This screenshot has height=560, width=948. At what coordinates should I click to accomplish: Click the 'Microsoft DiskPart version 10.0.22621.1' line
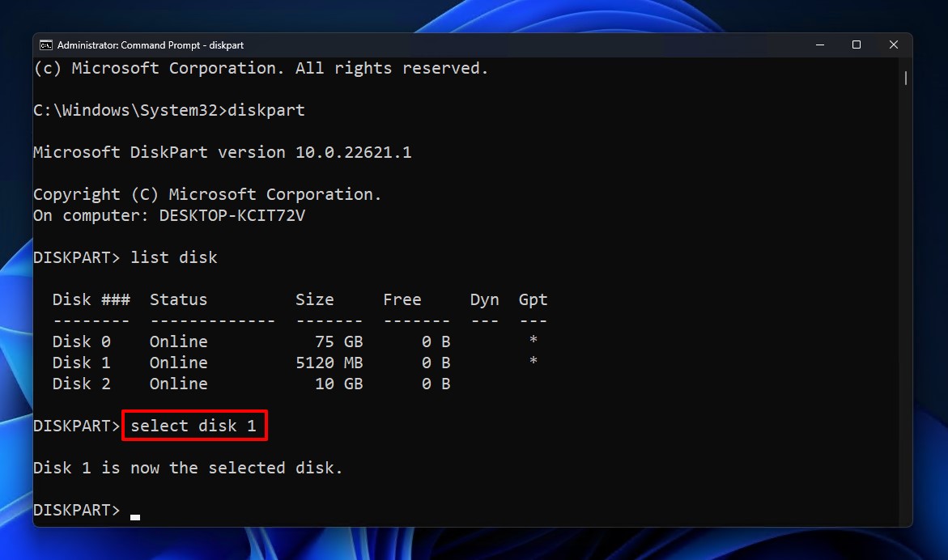(x=222, y=152)
